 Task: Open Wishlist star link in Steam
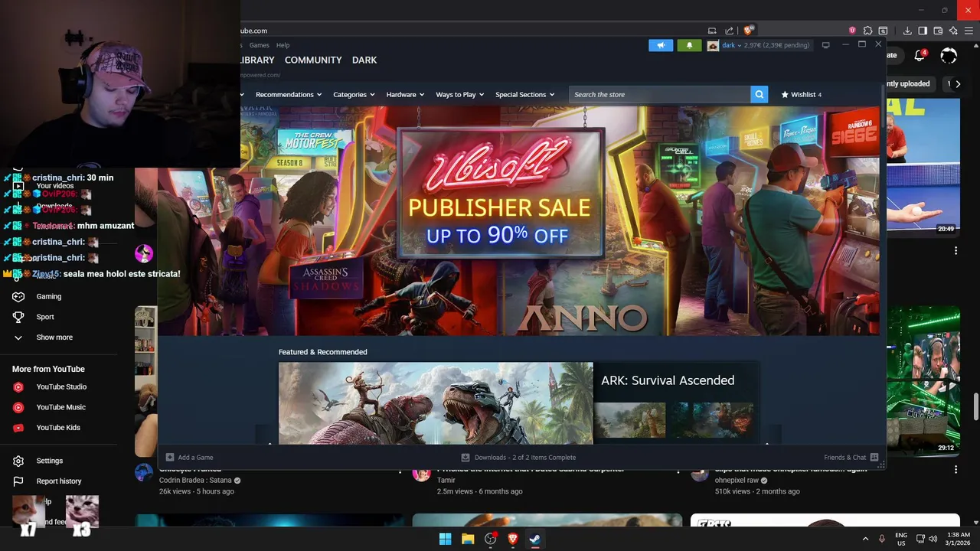[801, 94]
